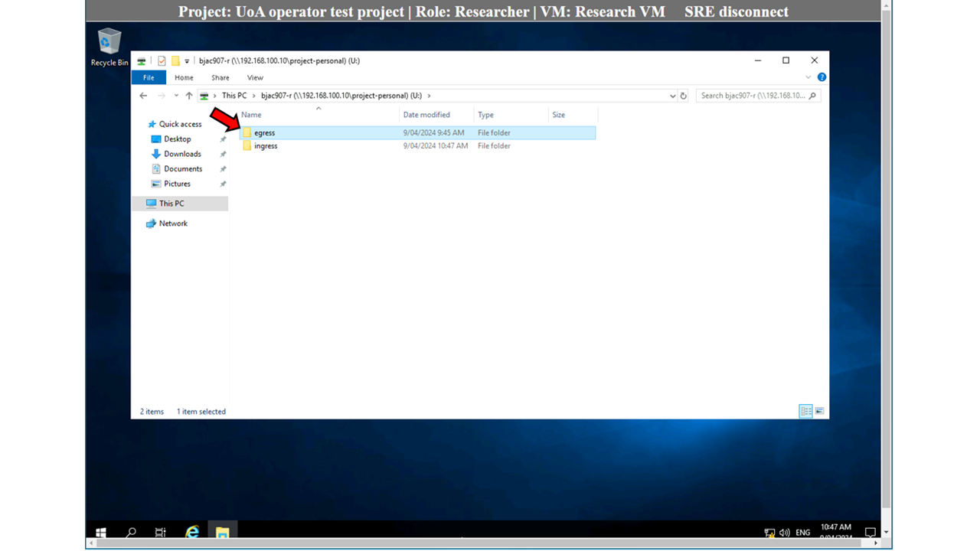Open Pictures in navigation pane

[177, 184]
